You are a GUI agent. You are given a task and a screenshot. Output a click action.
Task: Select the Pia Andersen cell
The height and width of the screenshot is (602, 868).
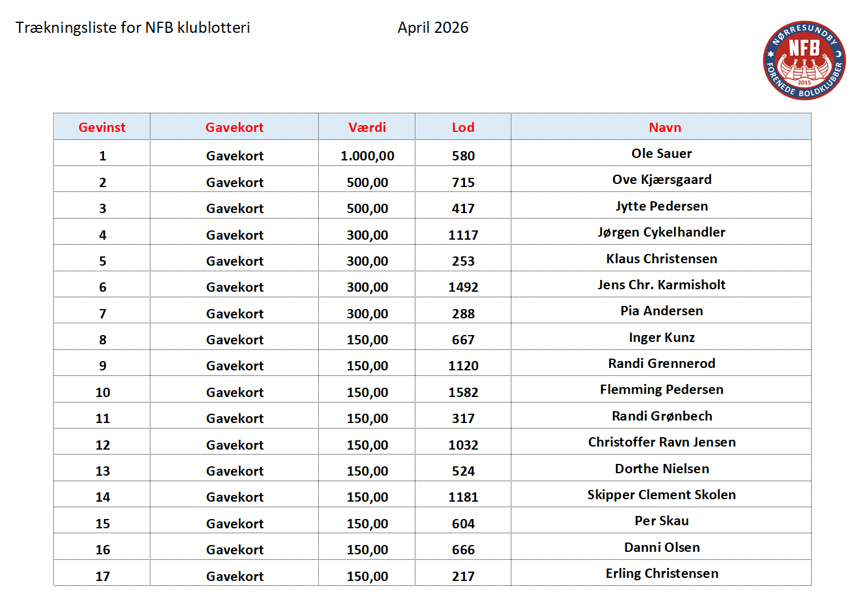pos(661,311)
